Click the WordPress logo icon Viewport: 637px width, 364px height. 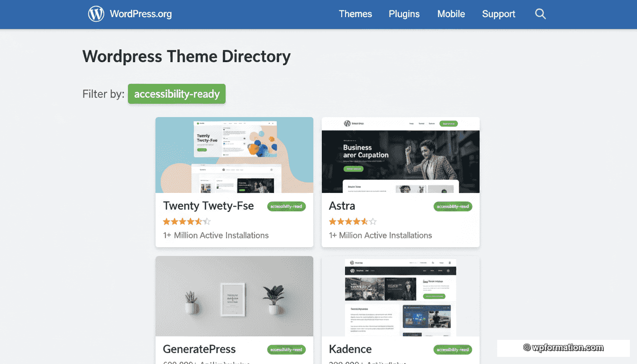pos(96,14)
